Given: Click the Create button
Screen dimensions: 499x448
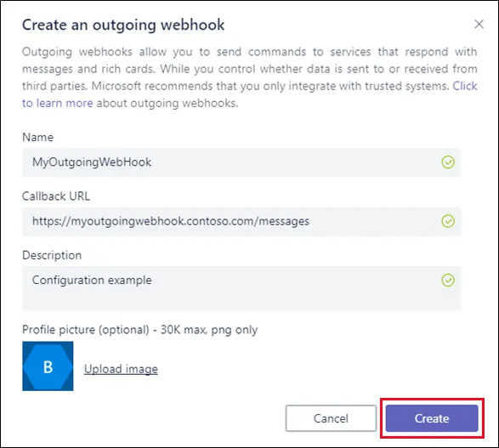Looking at the screenshot, I should 432,418.
